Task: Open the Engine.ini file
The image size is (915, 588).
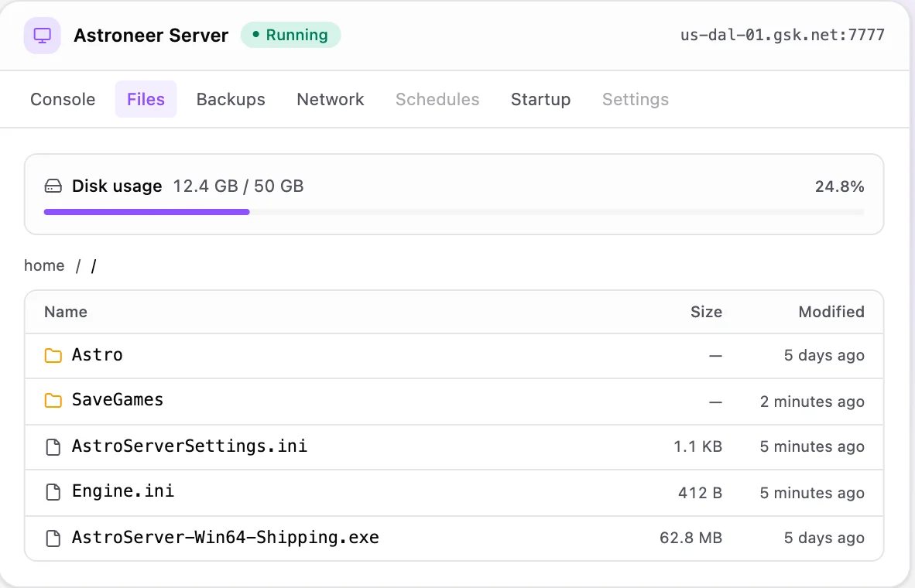Action: [x=123, y=491]
